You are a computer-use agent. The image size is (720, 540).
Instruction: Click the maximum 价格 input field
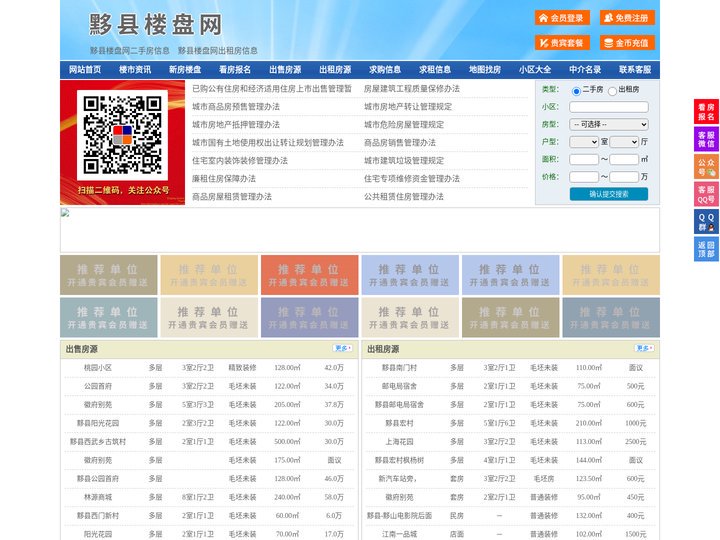click(x=624, y=177)
